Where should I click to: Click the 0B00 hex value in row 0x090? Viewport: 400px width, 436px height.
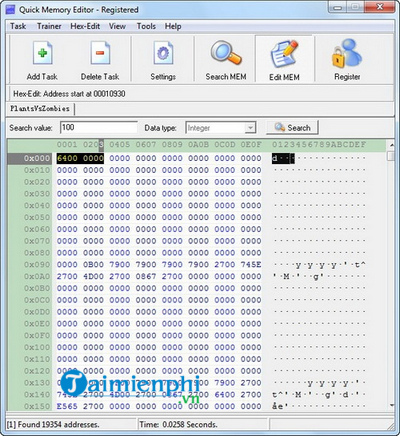[x=93, y=265]
